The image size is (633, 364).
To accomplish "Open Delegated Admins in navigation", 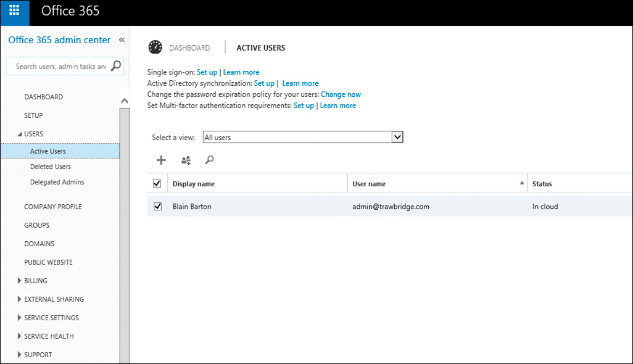I will [x=57, y=182].
